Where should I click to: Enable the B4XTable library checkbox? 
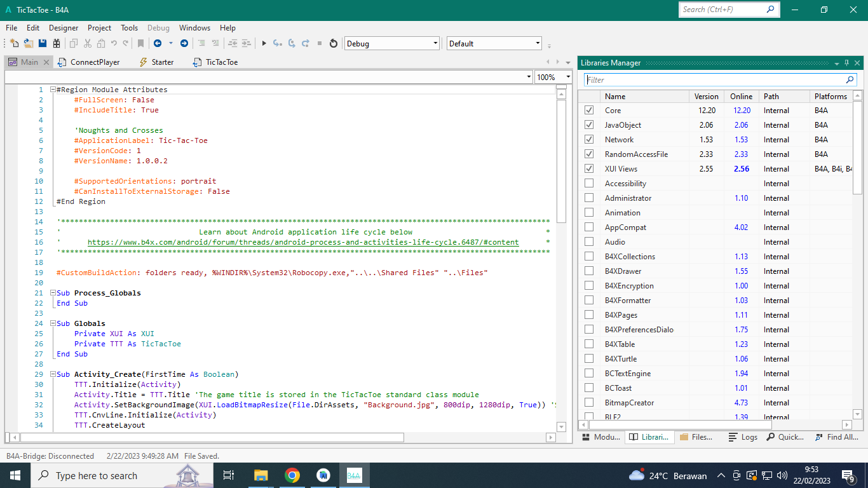click(589, 344)
